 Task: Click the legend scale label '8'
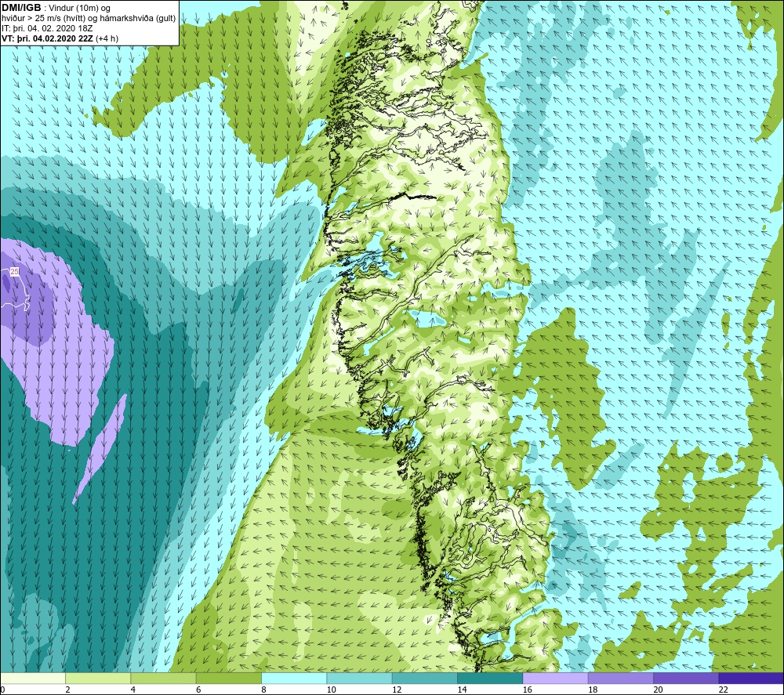coord(263,690)
